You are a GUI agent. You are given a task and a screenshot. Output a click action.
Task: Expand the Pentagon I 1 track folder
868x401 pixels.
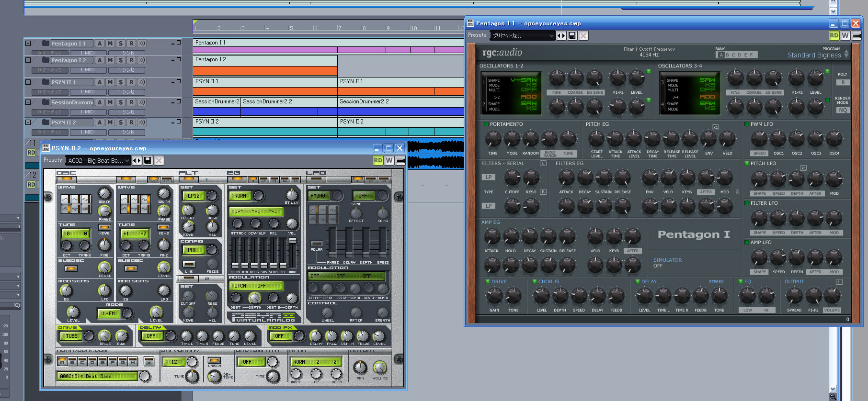tap(28, 43)
